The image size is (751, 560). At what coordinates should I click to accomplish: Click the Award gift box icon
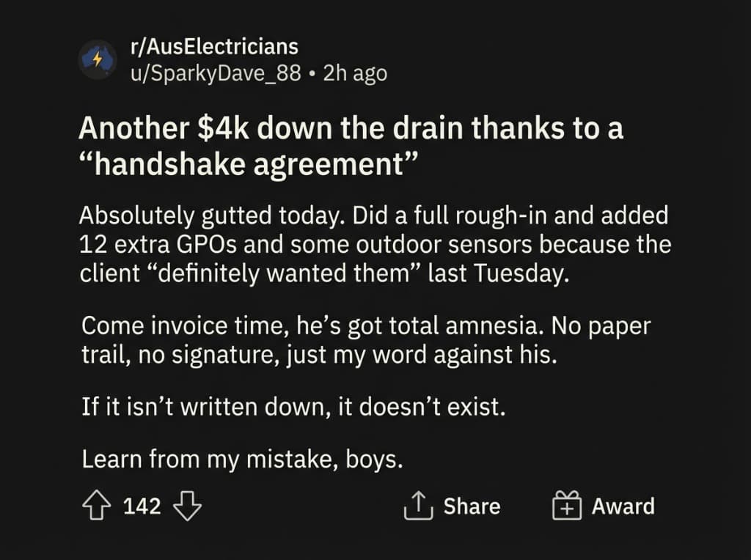click(x=568, y=505)
